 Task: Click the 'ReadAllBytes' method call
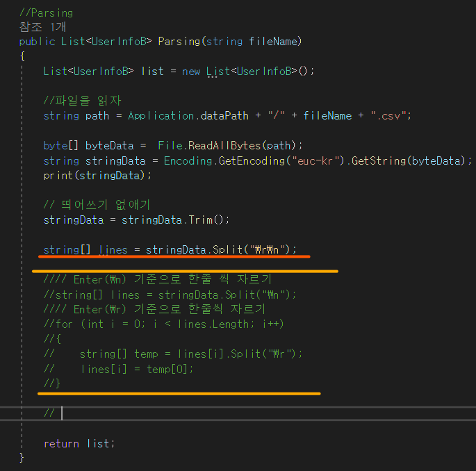[x=224, y=145]
